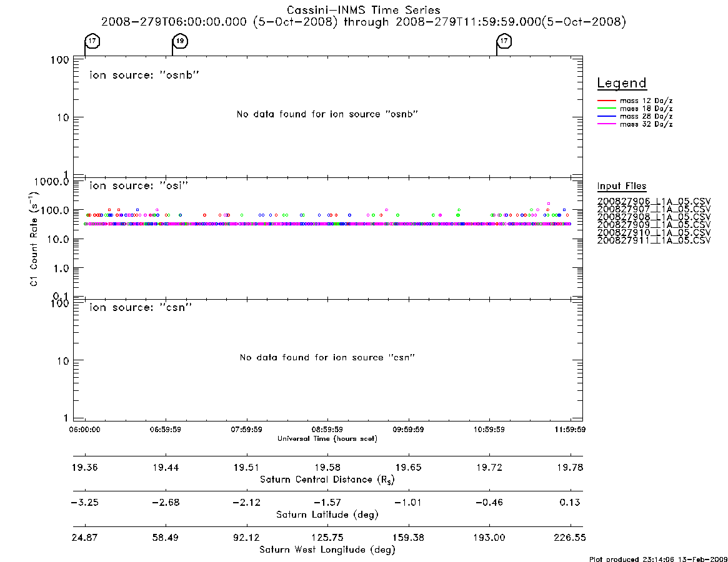The image size is (728, 562).
Task: Click the 125.75 west longitude value
Action: pyautogui.click(x=327, y=538)
